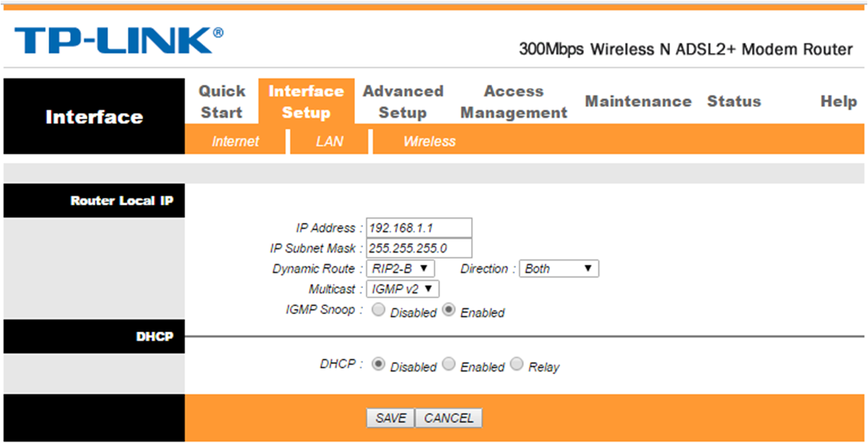The height and width of the screenshot is (443, 868).
Task: Select DHCP Enabled radio button
Action: 449,365
